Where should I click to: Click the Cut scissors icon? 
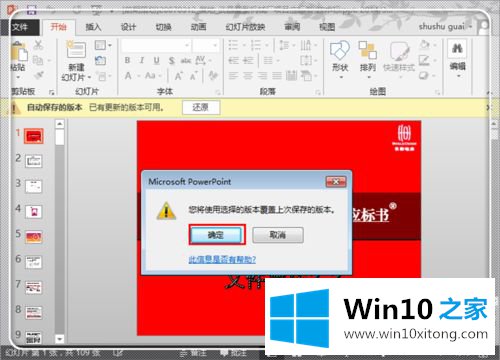38,45
